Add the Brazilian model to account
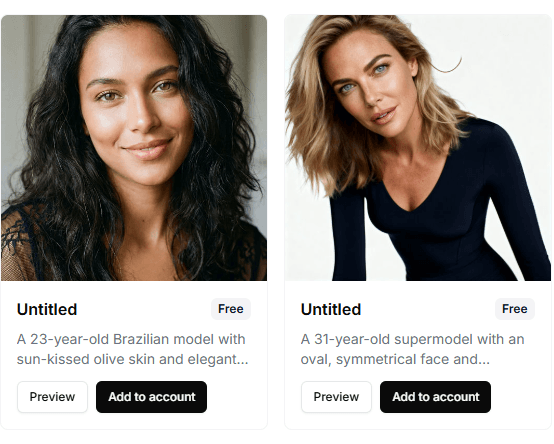The width and height of the screenshot is (554, 444). point(152,397)
